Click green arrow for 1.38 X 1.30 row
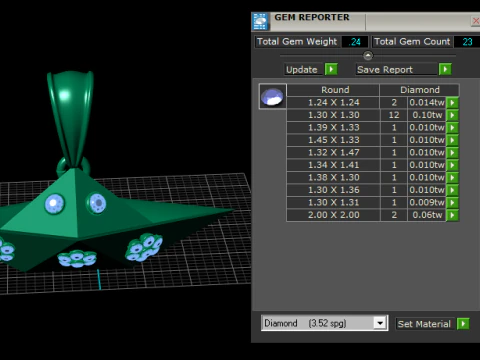 coord(452,177)
